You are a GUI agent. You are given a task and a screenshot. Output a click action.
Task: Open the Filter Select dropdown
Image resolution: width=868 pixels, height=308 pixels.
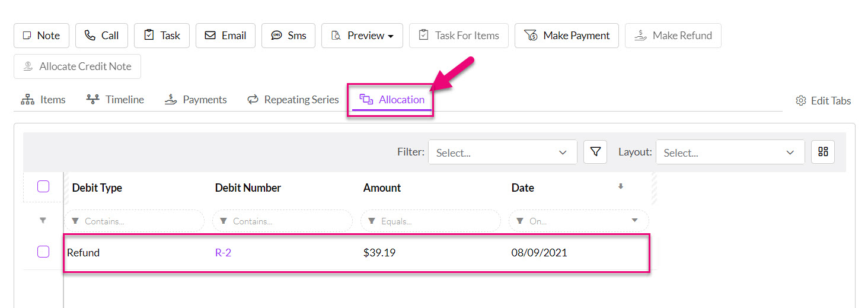pyautogui.click(x=502, y=152)
